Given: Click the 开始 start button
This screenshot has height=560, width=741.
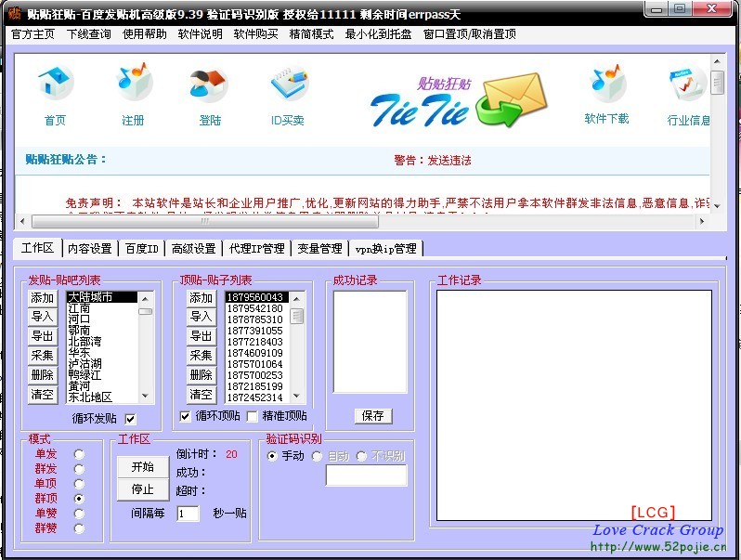Looking at the screenshot, I should pyautogui.click(x=143, y=467).
